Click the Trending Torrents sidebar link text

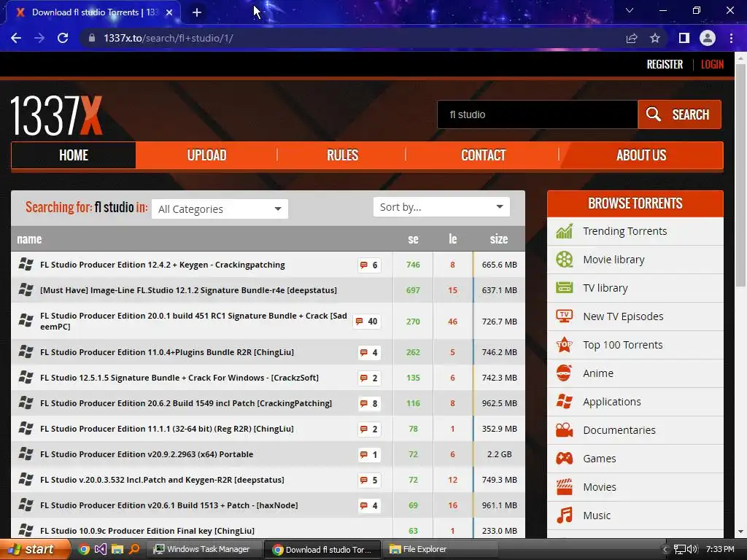click(x=625, y=231)
